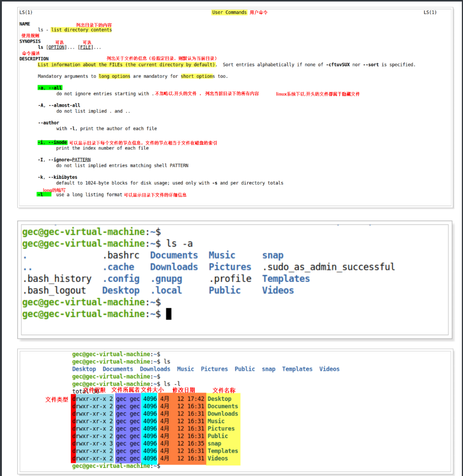This screenshot has width=463, height=476.
Task: Select the "DESCRIPTION" section heading
Action: (34, 59)
